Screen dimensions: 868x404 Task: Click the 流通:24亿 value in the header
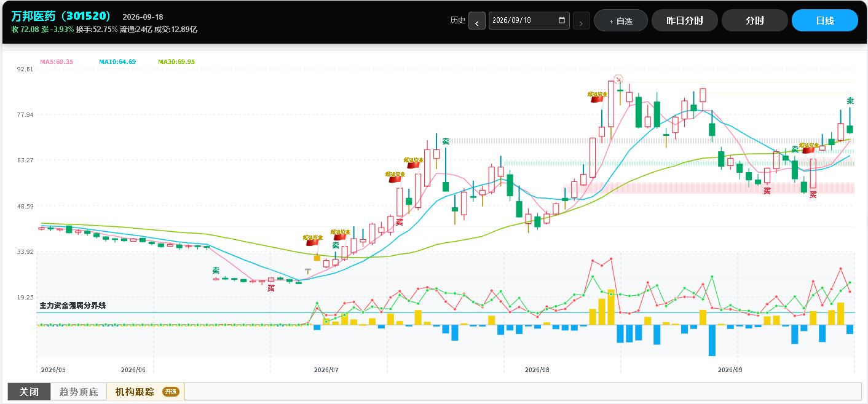point(136,30)
